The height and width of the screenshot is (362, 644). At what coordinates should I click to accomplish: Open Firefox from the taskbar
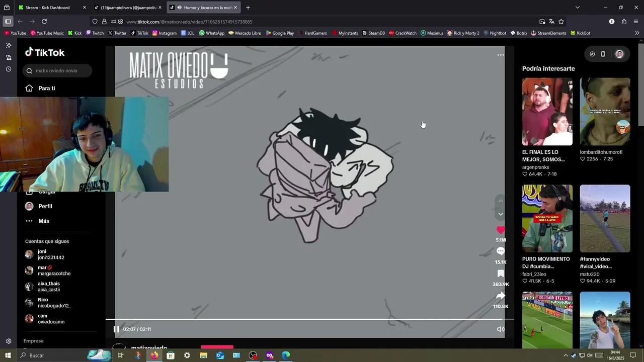[x=154, y=355]
